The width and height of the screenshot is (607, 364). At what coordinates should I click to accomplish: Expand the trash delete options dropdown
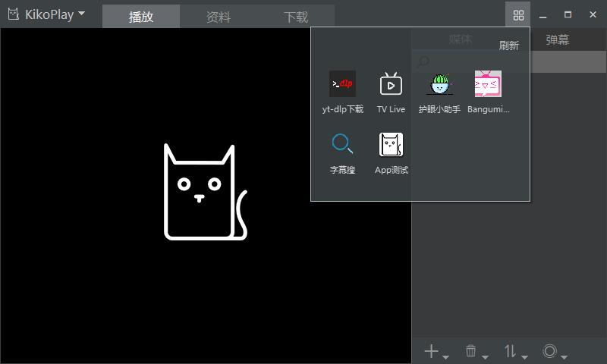tap(475, 351)
